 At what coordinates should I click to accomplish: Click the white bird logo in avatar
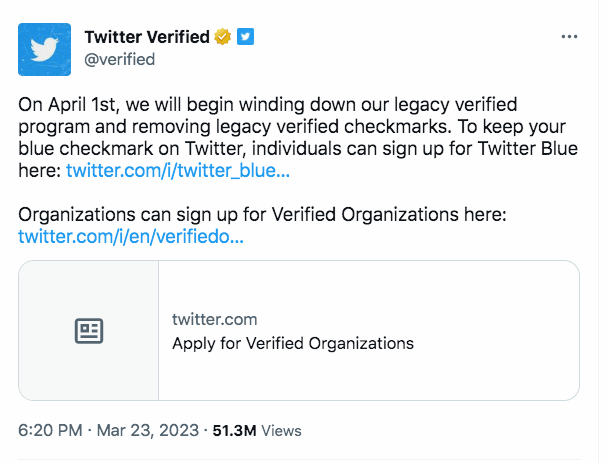click(x=44, y=50)
